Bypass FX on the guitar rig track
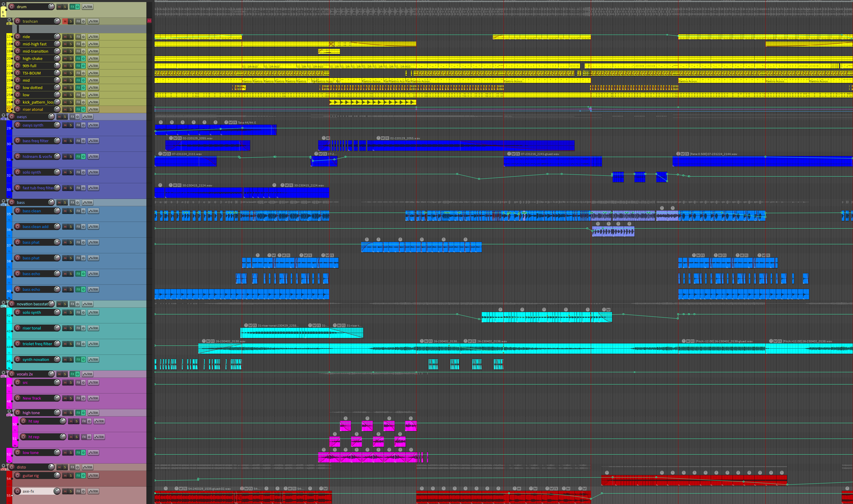853x504 pixels. 83,475
